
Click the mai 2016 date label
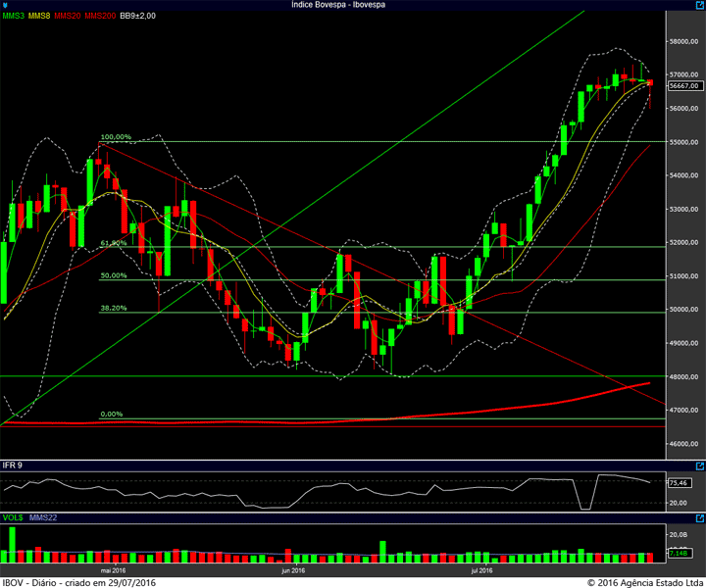(x=113, y=570)
